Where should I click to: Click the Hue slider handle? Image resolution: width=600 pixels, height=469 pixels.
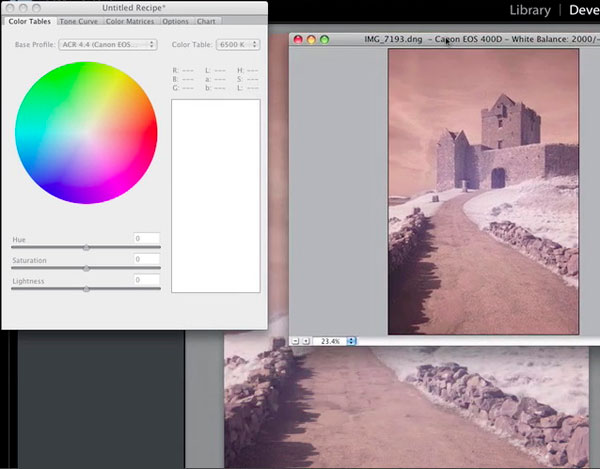pyautogui.click(x=86, y=247)
